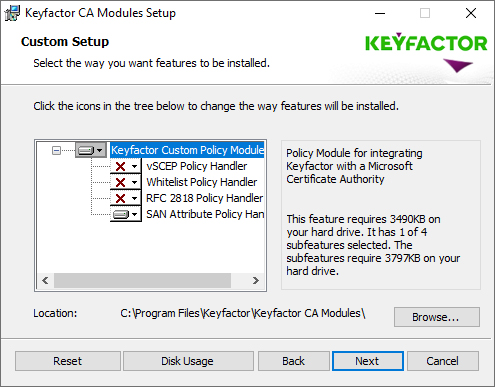
Task: Click red X icon beside vSCEP Policy Handler
Action: [126, 166]
